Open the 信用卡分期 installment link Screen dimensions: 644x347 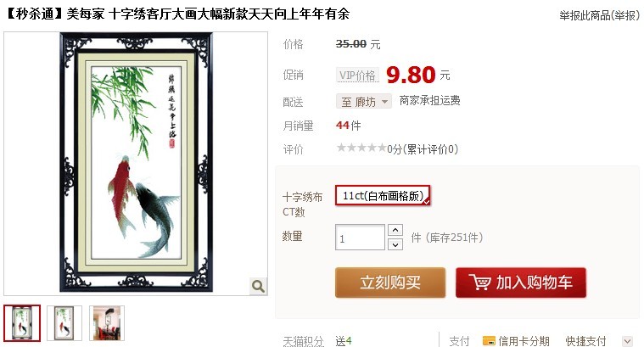524,341
